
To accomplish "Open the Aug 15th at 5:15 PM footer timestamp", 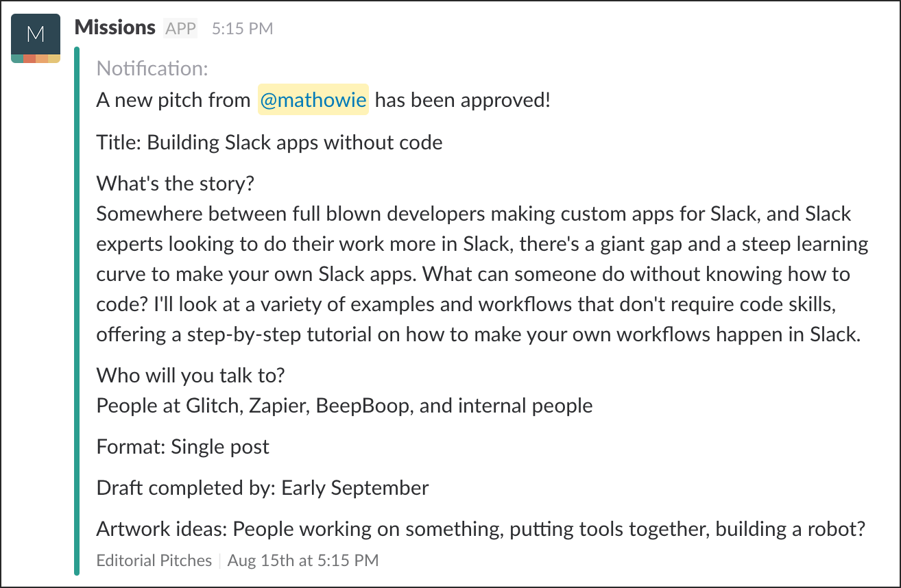I will coord(303,561).
